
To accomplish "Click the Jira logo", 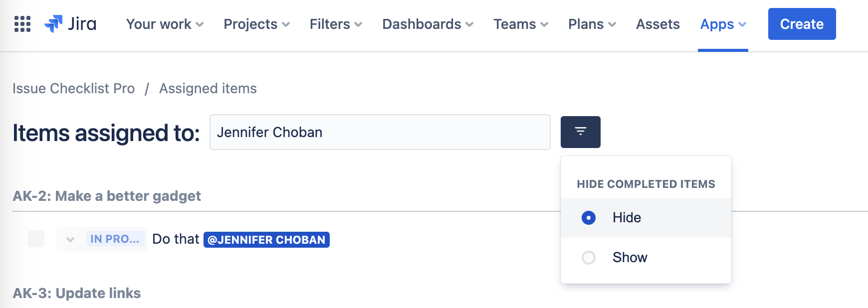I will 71,24.
